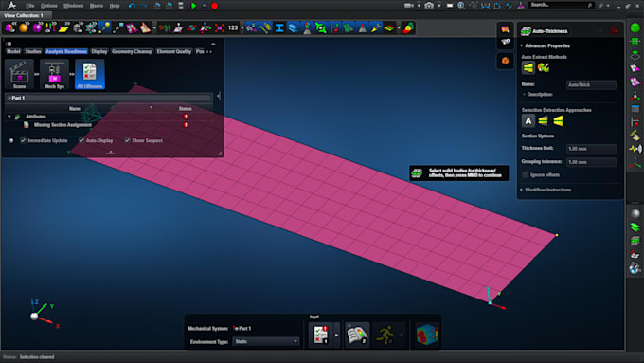This screenshot has height=363, width=644.
Task: Open the Help menu
Action: [115, 6]
